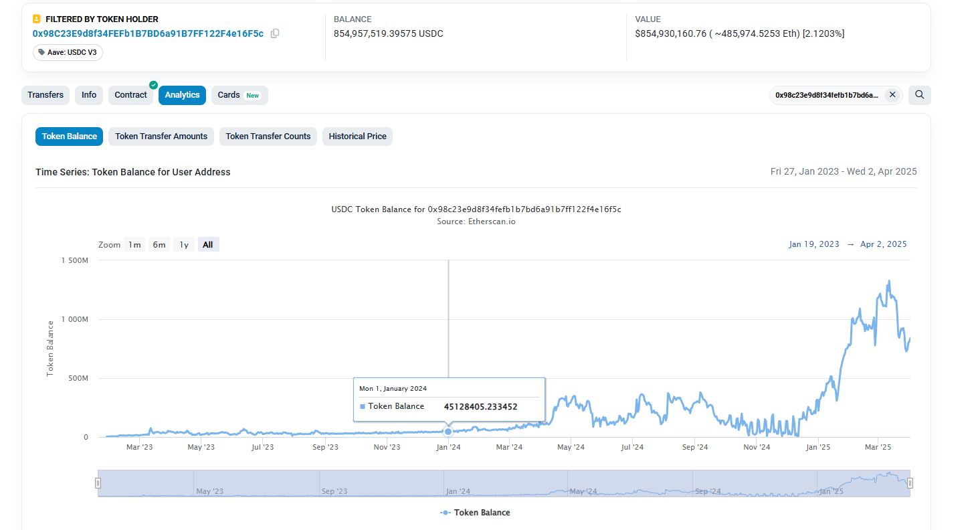
Task: Select the Analytics tab
Action: point(182,95)
